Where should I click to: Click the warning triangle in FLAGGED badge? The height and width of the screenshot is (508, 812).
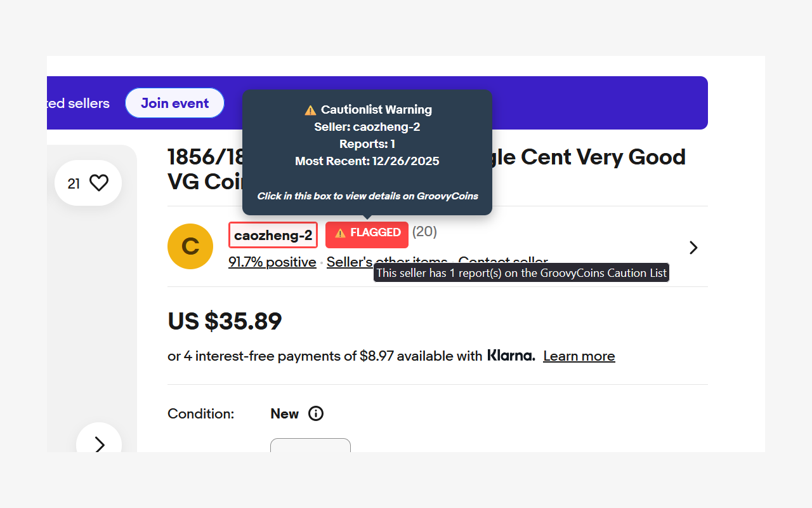point(340,233)
